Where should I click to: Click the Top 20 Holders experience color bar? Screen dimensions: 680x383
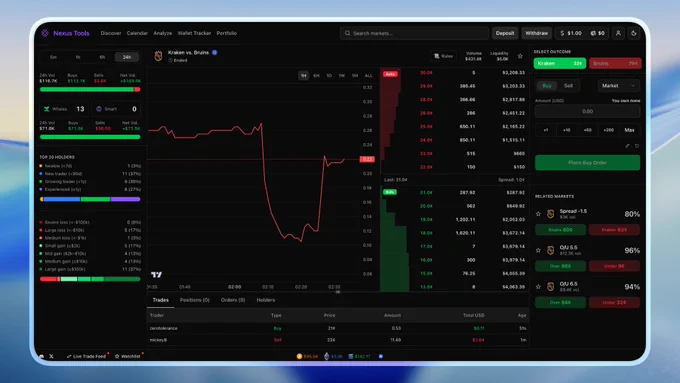[x=90, y=199]
